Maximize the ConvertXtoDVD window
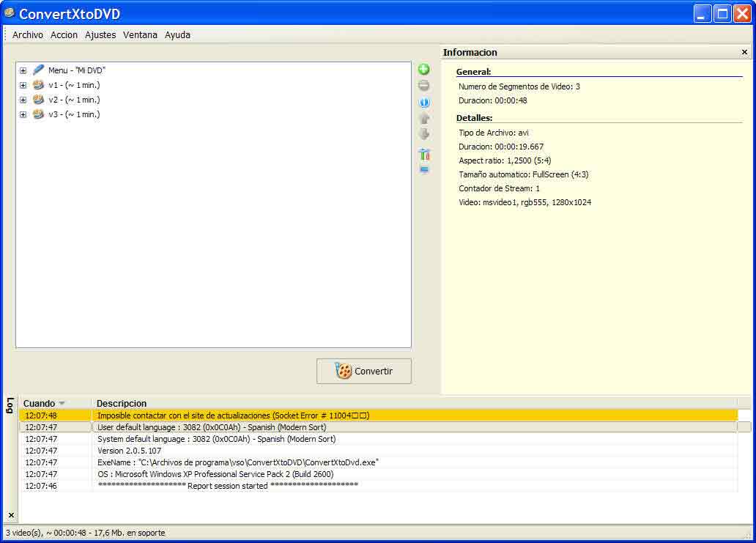This screenshot has height=543, width=756. (722, 13)
